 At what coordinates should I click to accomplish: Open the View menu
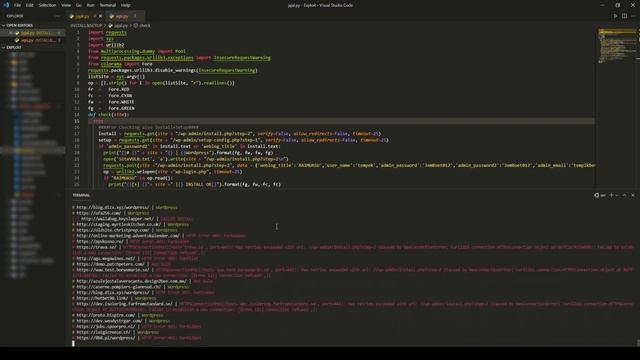(x=66, y=5)
